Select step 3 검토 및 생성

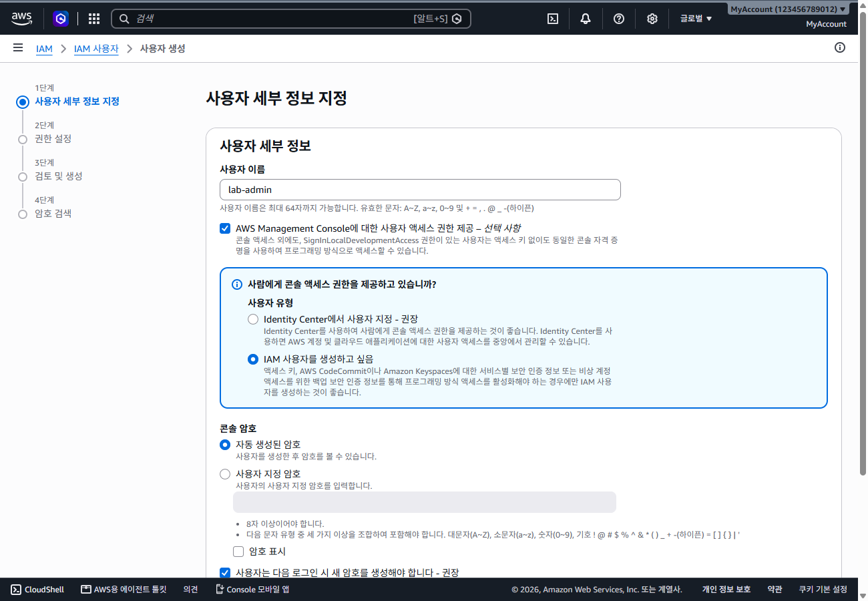click(x=59, y=176)
